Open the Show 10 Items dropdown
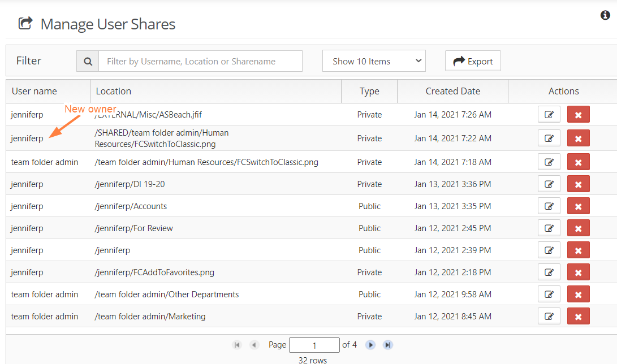This screenshot has height=364, width=617. tap(374, 62)
